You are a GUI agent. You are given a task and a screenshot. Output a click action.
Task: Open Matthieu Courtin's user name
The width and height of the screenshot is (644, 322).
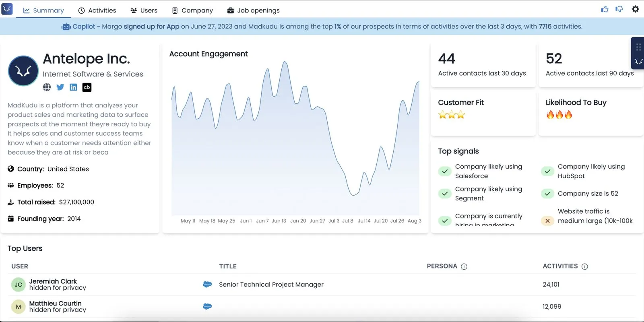pyautogui.click(x=56, y=303)
